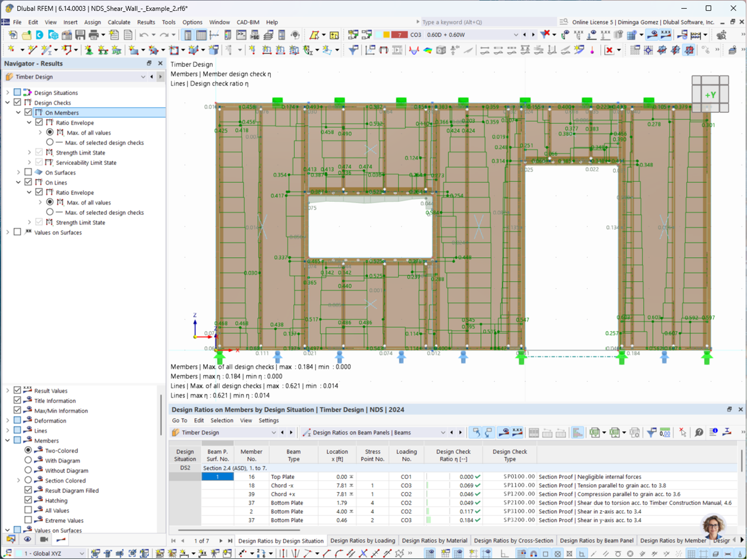Open the Global XYZ coordinate system dropdown
747x560 pixels.
(82, 553)
